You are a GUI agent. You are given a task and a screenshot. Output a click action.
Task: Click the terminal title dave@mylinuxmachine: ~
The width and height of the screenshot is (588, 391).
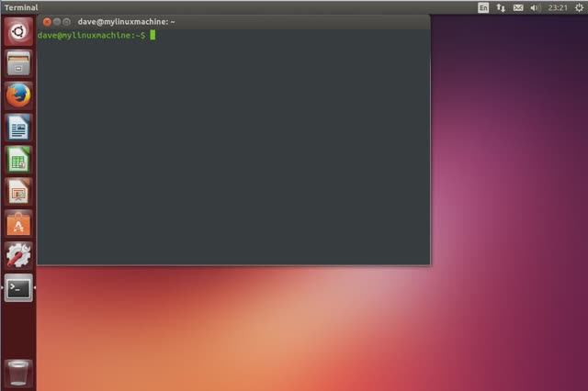click(126, 22)
